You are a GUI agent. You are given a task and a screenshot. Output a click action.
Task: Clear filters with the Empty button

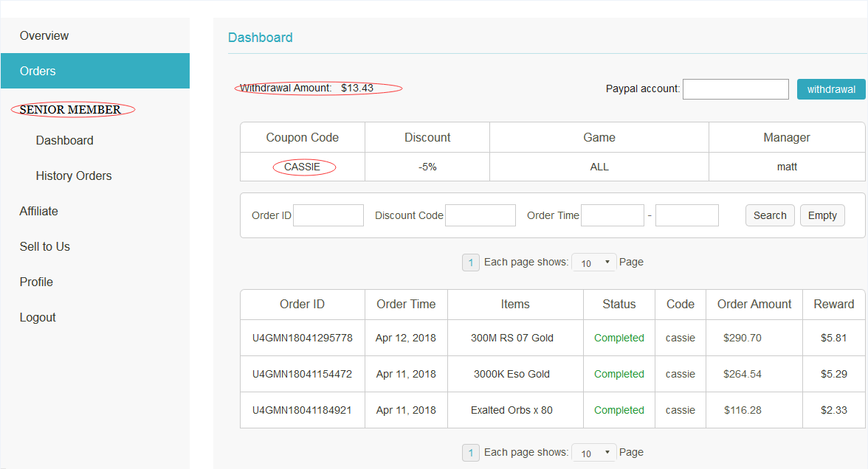pos(822,215)
